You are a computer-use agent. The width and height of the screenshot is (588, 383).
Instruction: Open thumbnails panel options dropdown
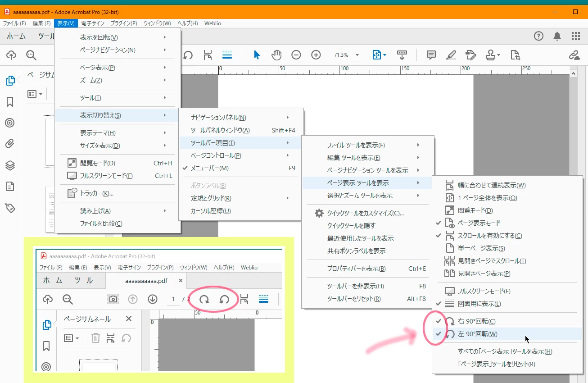(35, 94)
